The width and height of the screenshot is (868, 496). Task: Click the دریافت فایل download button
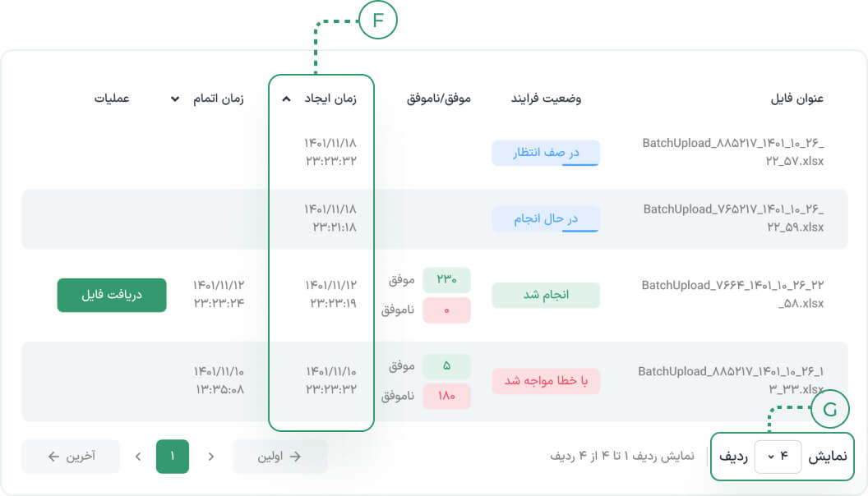pos(112,296)
